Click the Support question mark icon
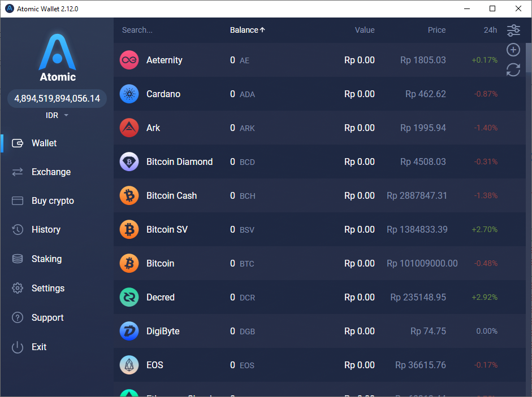 pos(18,318)
